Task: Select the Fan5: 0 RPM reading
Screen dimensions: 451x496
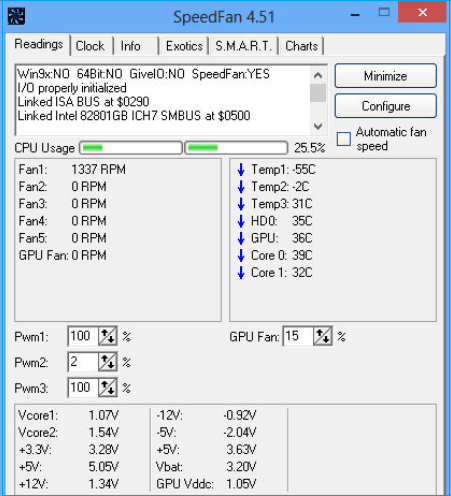Action: [63, 238]
